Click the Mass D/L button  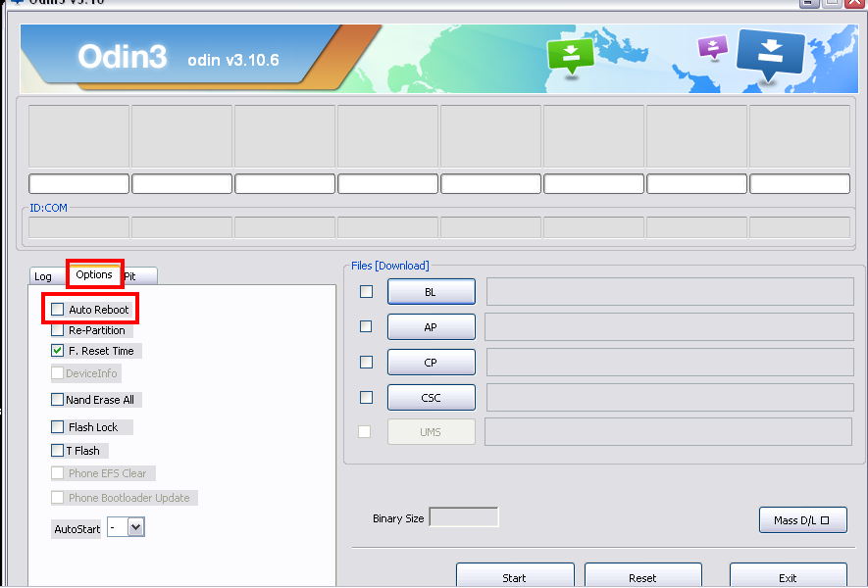point(802,520)
